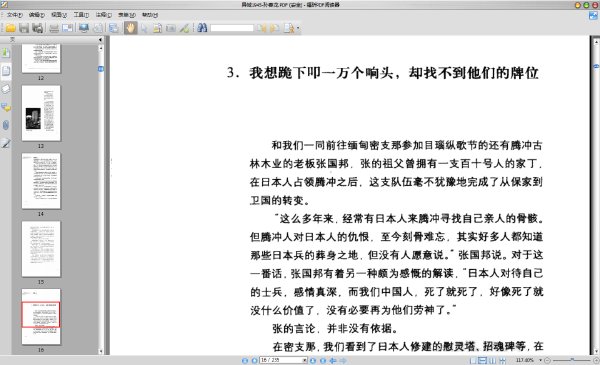Click the zoom slider handle
600x365 pixels.
tap(572, 360)
